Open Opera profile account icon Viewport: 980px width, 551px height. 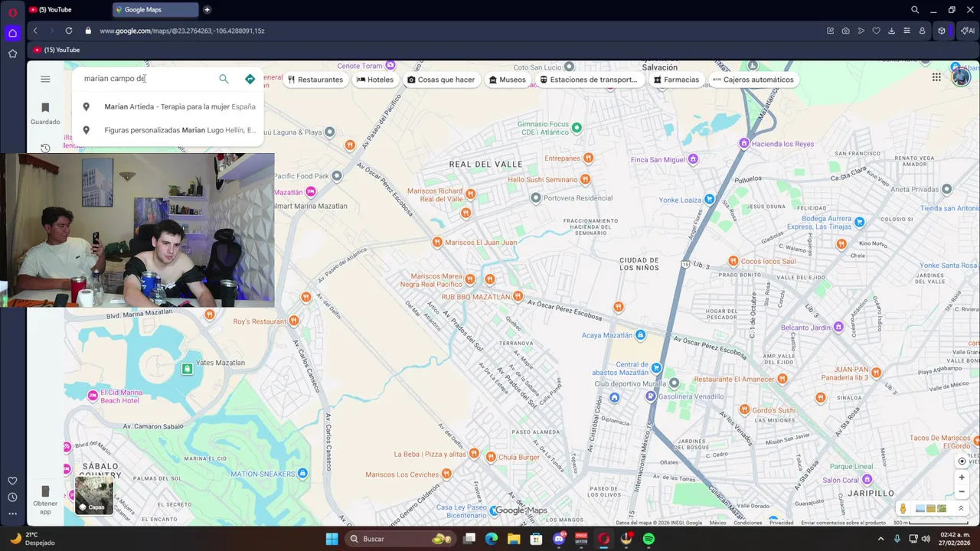pyautogui.click(x=922, y=31)
